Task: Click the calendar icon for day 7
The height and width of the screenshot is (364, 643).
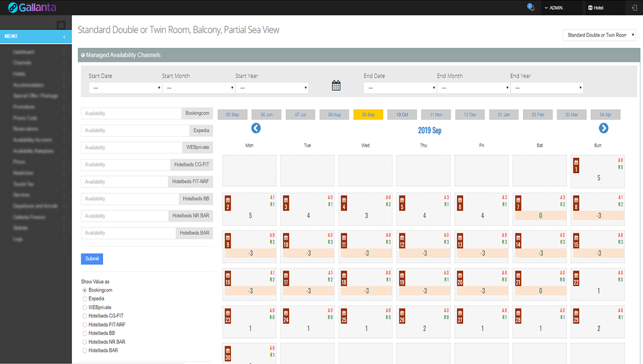Action: tap(518, 203)
